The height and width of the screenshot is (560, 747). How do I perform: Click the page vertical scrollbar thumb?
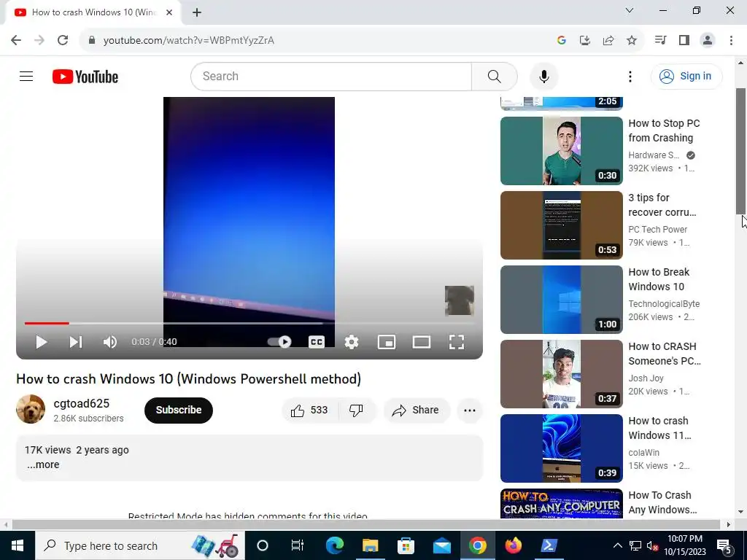point(741,152)
